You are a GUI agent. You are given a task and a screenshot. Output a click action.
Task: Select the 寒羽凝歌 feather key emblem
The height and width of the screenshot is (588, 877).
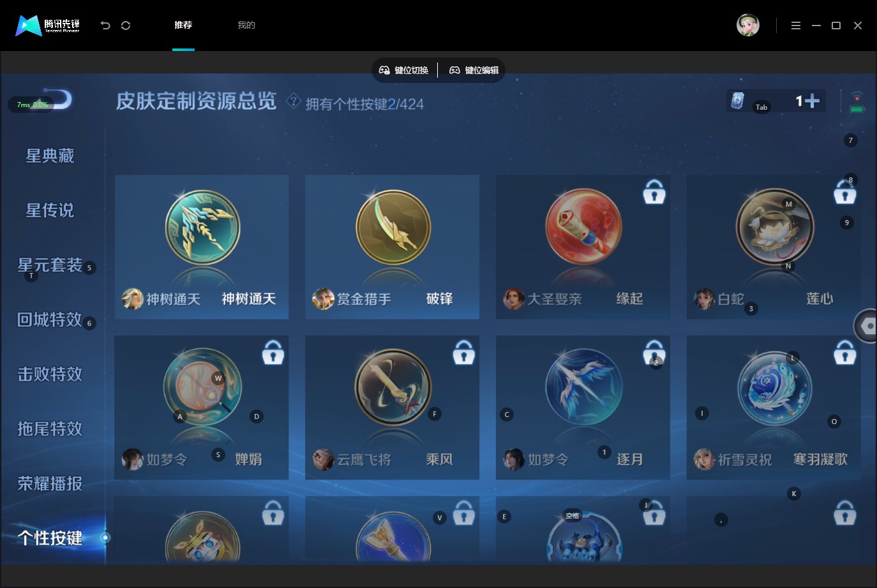coord(774,388)
